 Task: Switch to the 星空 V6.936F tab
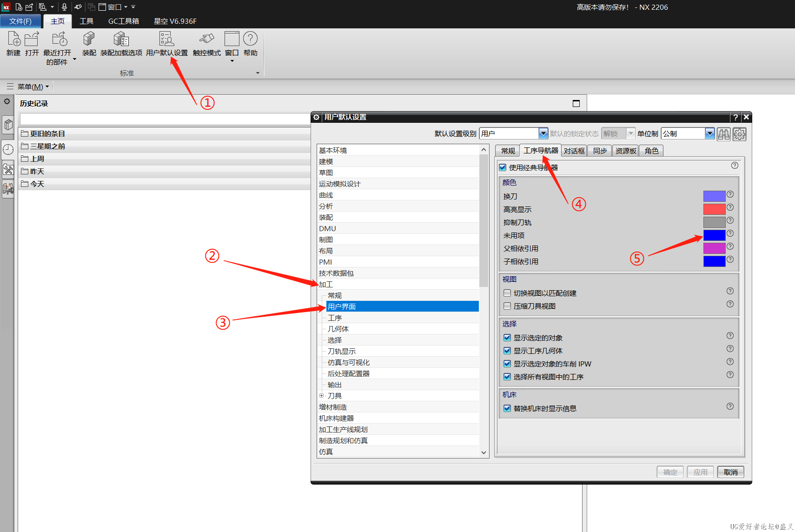(175, 21)
